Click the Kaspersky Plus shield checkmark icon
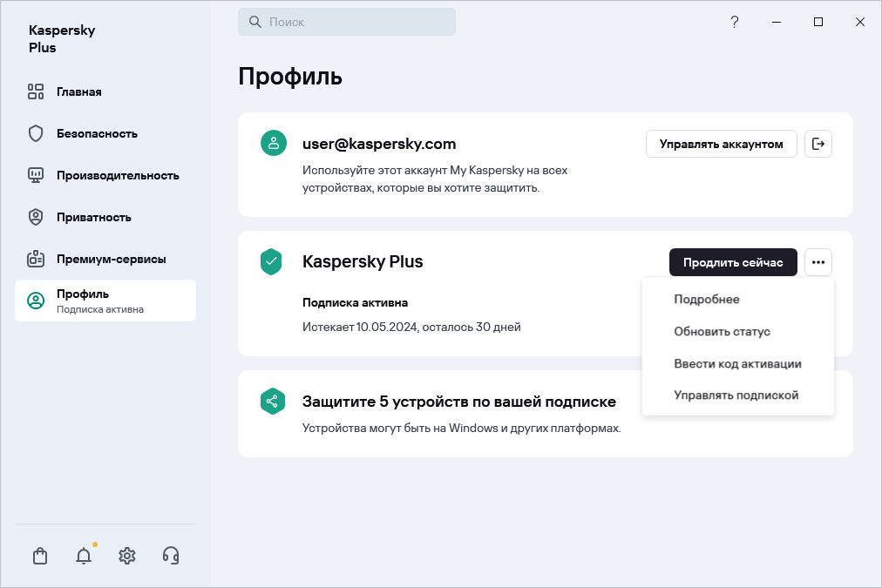The width and height of the screenshot is (882, 588). click(x=272, y=261)
